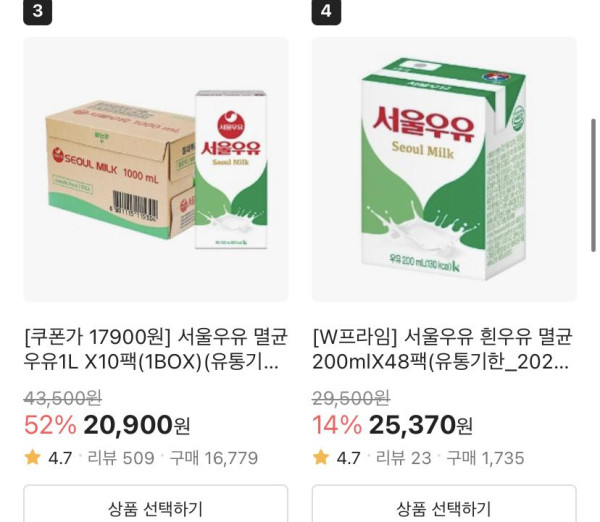This screenshot has height=522, width=600.
Task: Open the 쿠폰가 17900원 서울우유 멸균우유 title
Action: pos(155,348)
